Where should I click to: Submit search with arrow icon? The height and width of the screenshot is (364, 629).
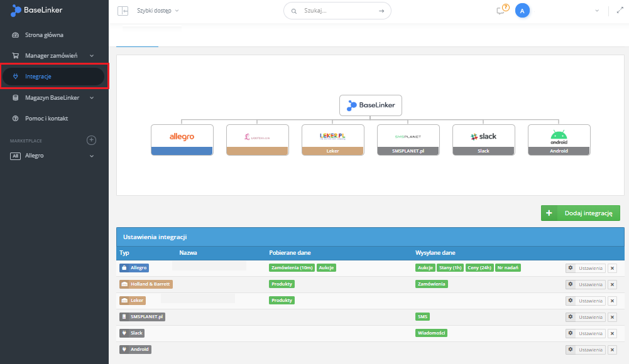(x=381, y=11)
